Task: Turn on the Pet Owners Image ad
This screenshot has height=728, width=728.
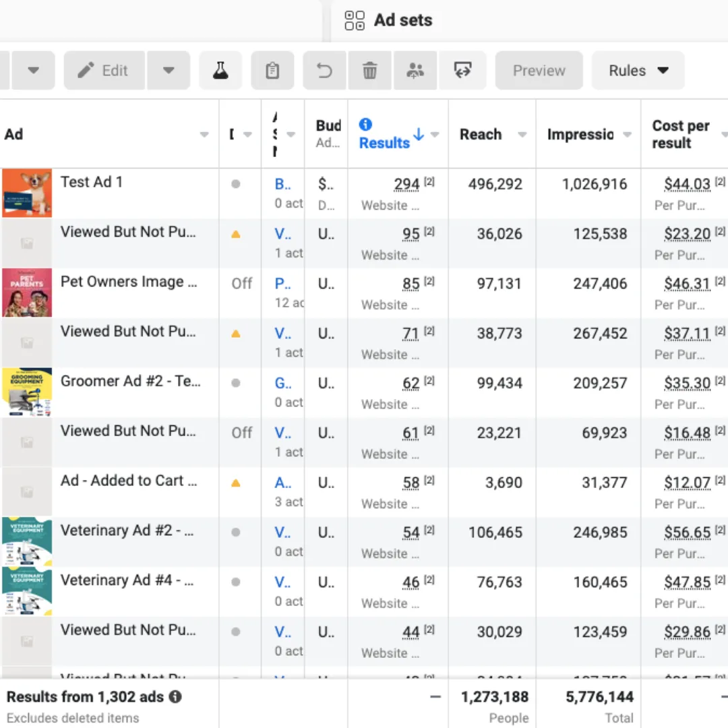Action: click(x=241, y=283)
